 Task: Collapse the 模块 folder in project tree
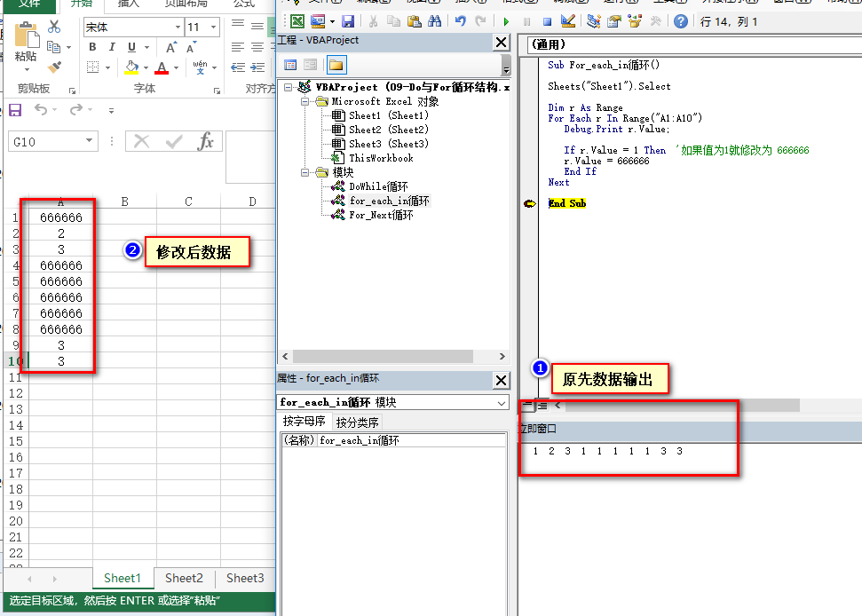pos(307,172)
